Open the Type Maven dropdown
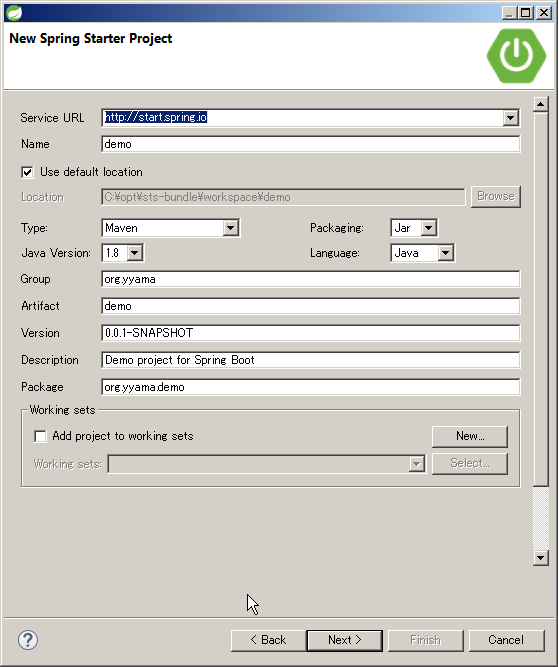The width and height of the screenshot is (558, 667). click(x=230, y=228)
